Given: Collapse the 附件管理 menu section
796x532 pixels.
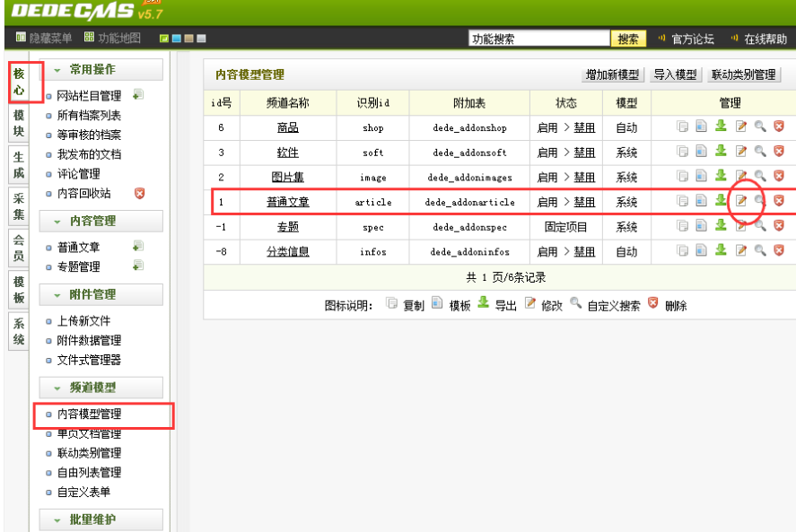Looking at the screenshot, I should pyautogui.click(x=101, y=294).
